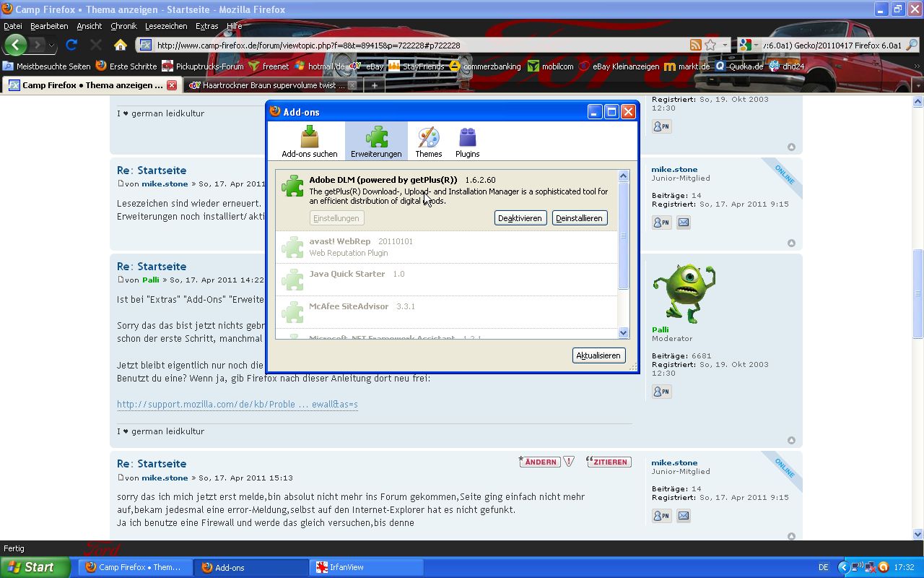Go back with the green Back arrow

(x=15, y=45)
